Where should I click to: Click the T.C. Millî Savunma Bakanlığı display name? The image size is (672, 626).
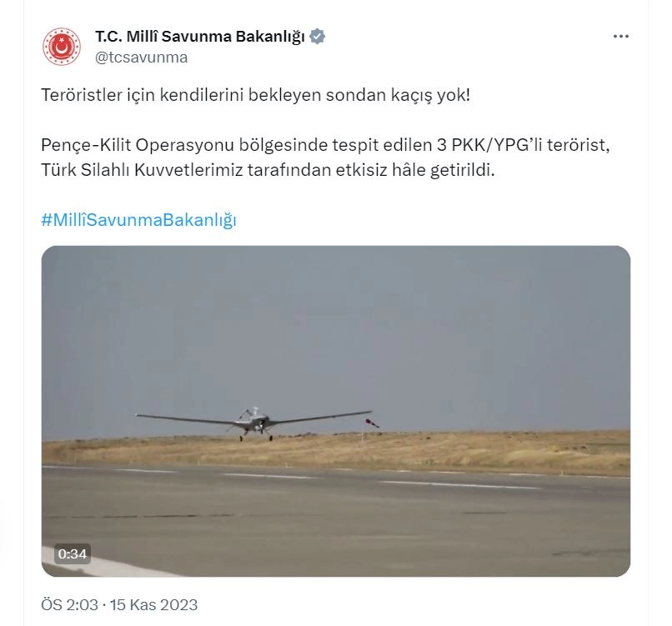[x=200, y=37]
